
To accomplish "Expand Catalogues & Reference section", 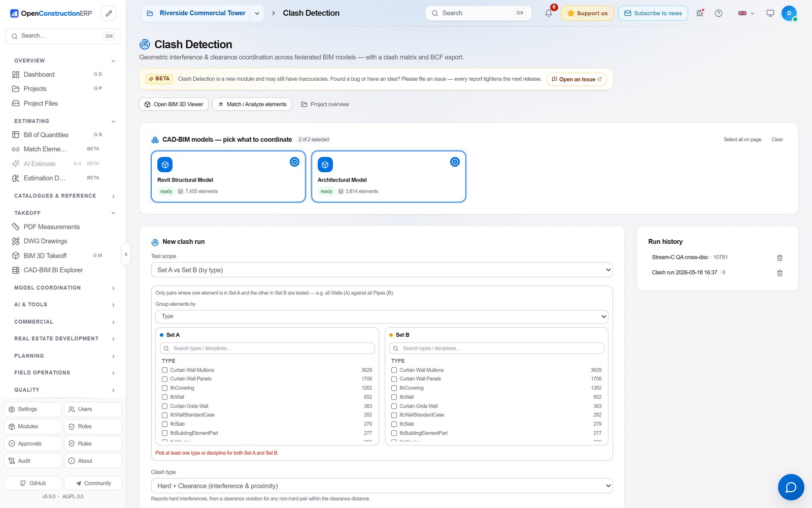I will (113, 196).
